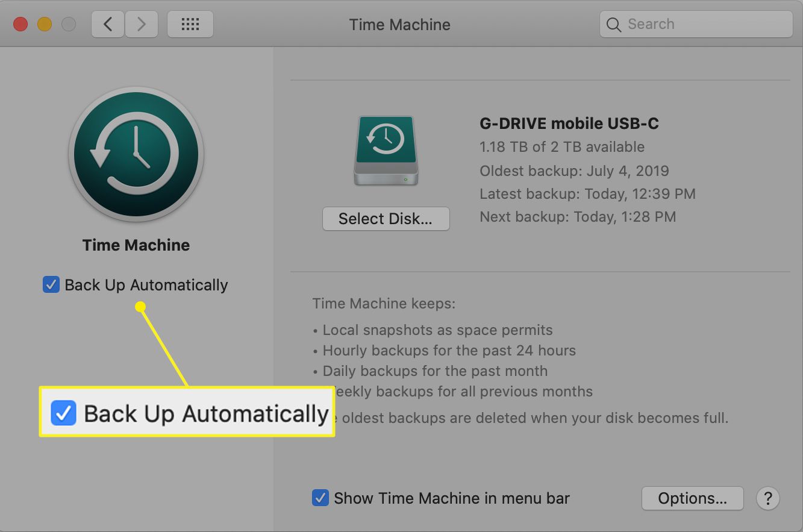
Task: Open the Options... button
Action: coord(692,498)
